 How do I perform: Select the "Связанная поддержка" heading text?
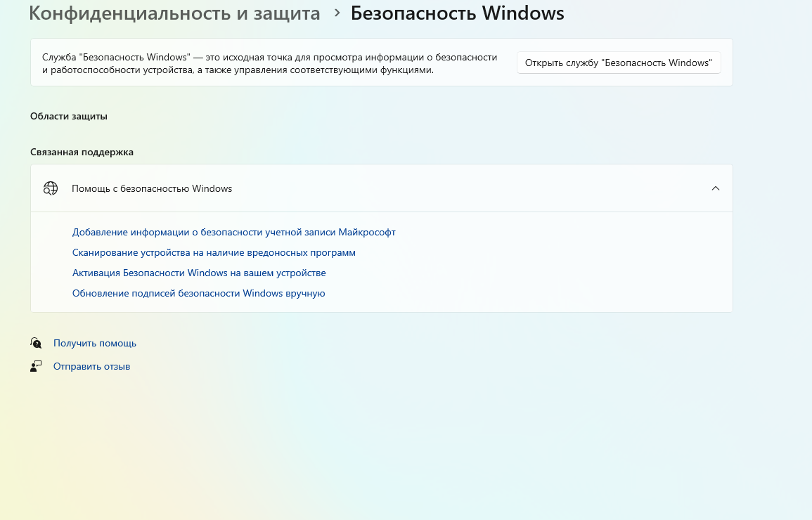click(82, 152)
